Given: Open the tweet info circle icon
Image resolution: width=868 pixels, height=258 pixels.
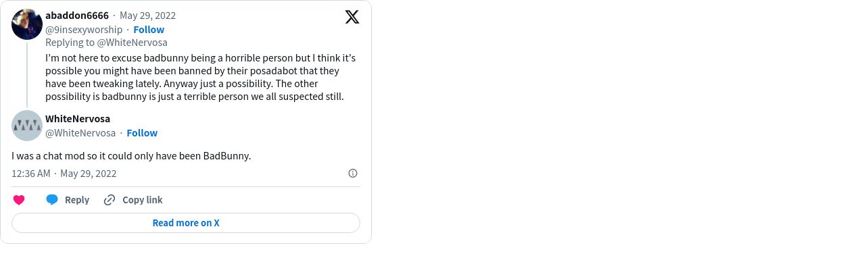Looking at the screenshot, I should pyautogui.click(x=353, y=174).
